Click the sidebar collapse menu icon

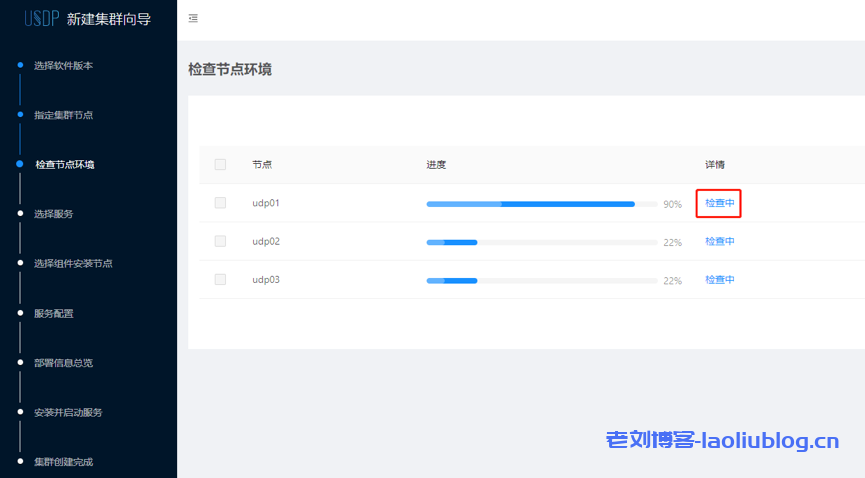193,19
